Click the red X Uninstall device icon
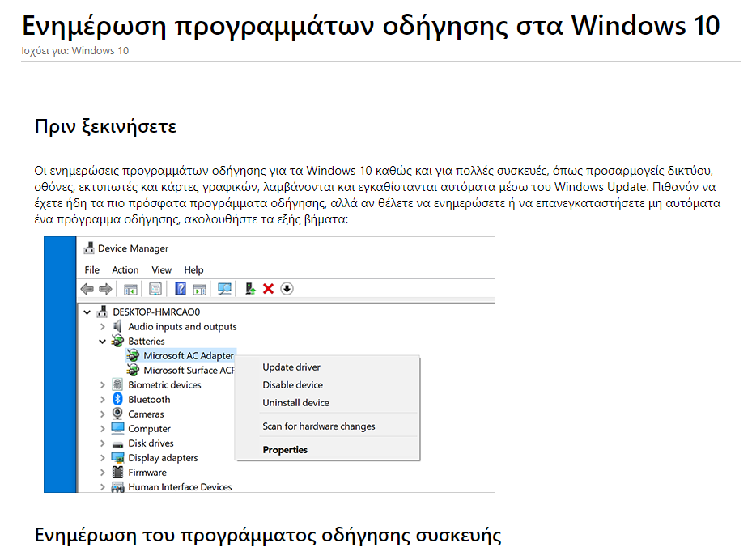Image resolution: width=752 pixels, height=560 pixels. click(268, 289)
